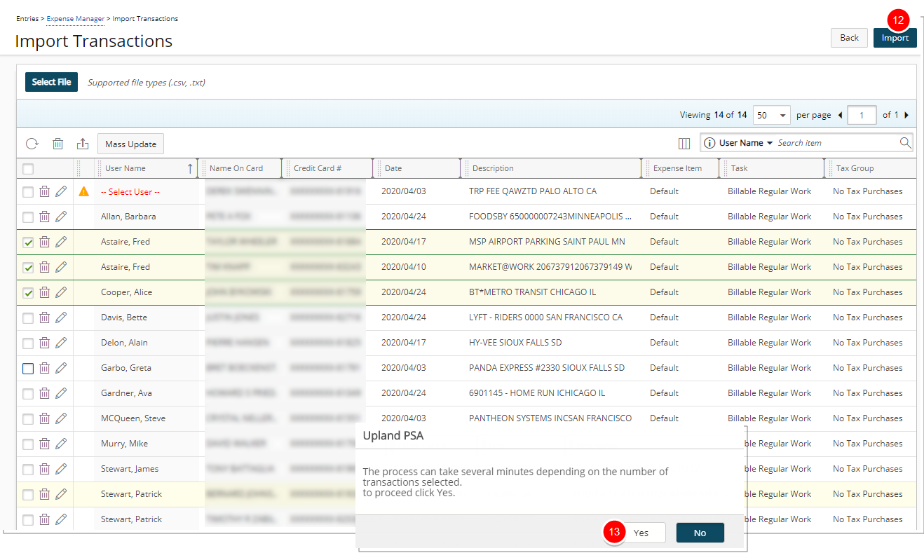Check the Murry, Mike checkbox
The image size is (924, 560).
pos(28,444)
